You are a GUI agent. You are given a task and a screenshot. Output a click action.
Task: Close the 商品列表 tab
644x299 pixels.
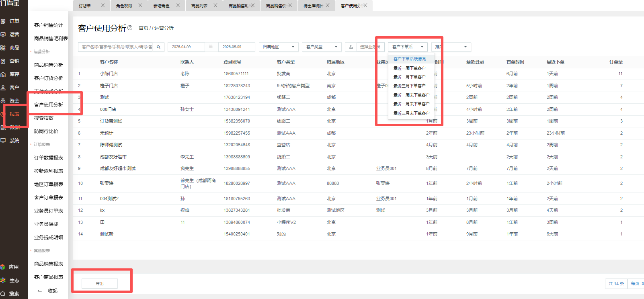pos(215,5)
